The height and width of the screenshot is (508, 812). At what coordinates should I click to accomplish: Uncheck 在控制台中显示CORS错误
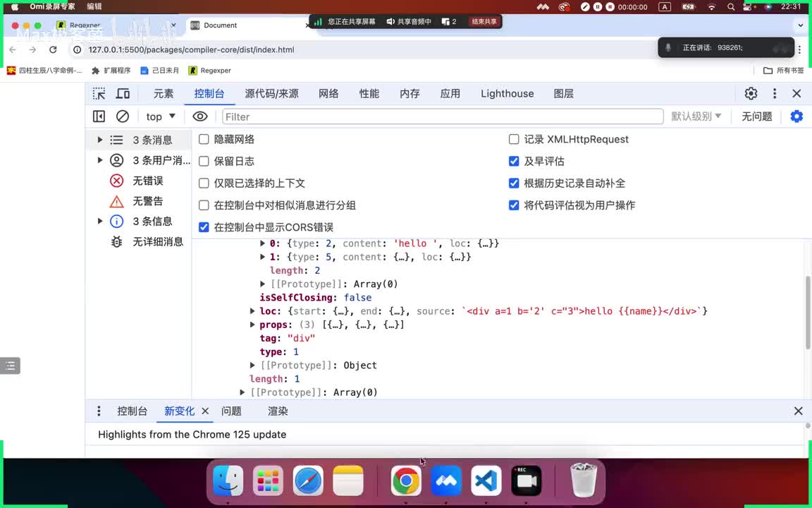point(204,227)
